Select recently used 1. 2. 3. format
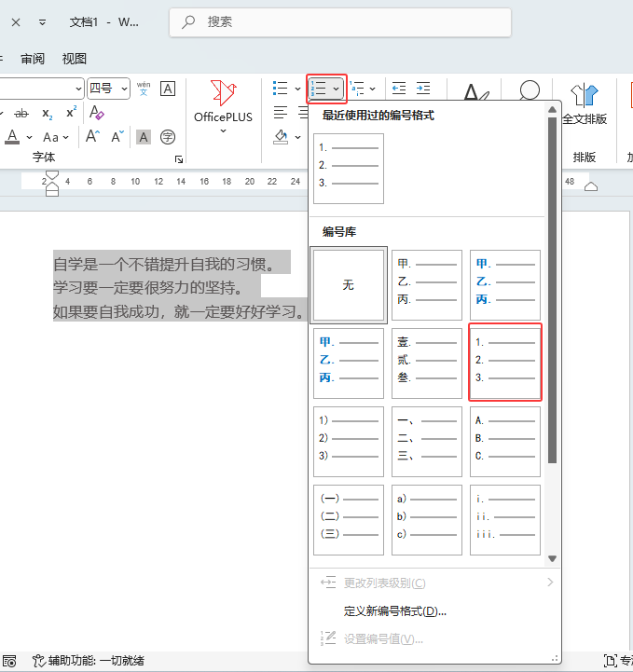The width and height of the screenshot is (633, 672). pyautogui.click(x=349, y=169)
